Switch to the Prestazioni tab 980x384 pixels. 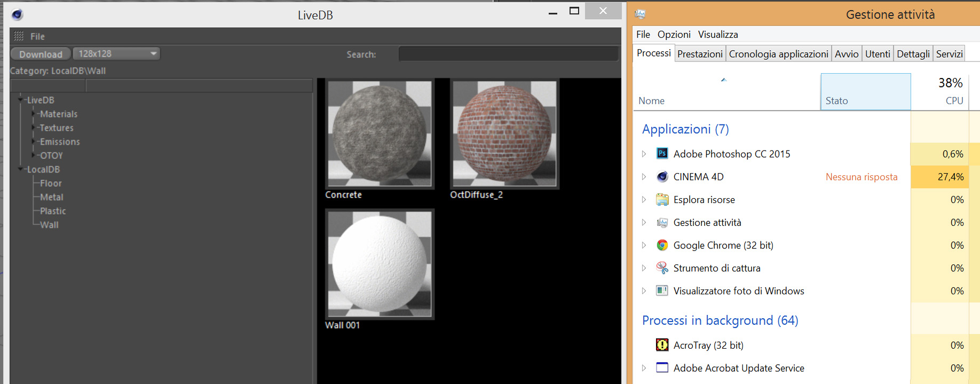[700, 54]
